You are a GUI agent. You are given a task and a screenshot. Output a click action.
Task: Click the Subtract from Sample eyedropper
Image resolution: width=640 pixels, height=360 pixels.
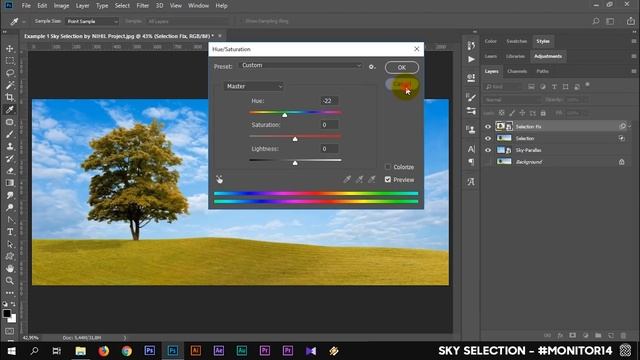[372, 179]
